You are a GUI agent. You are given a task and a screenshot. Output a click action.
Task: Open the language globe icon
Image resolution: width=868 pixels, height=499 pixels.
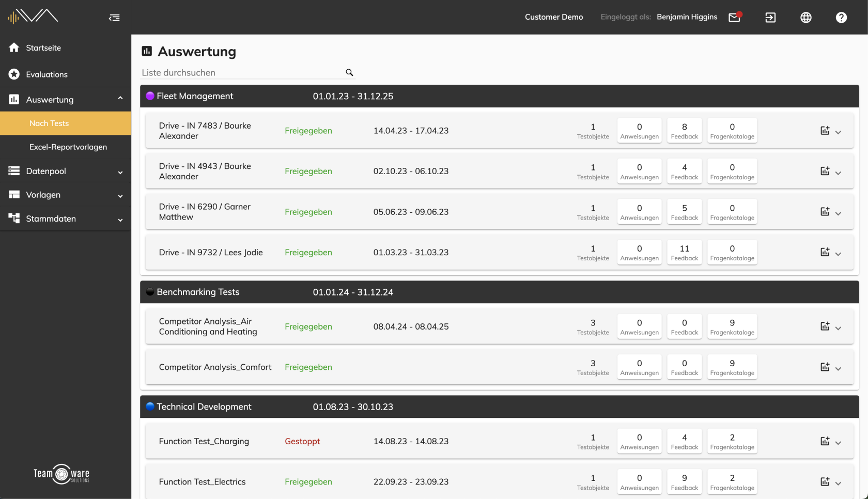click(x=806, y=18)
